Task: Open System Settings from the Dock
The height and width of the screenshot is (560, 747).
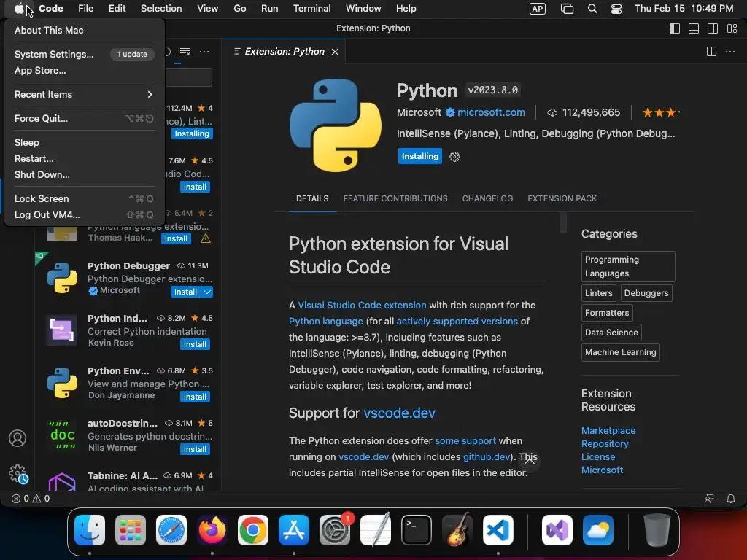Action: [x=334, y=530]
